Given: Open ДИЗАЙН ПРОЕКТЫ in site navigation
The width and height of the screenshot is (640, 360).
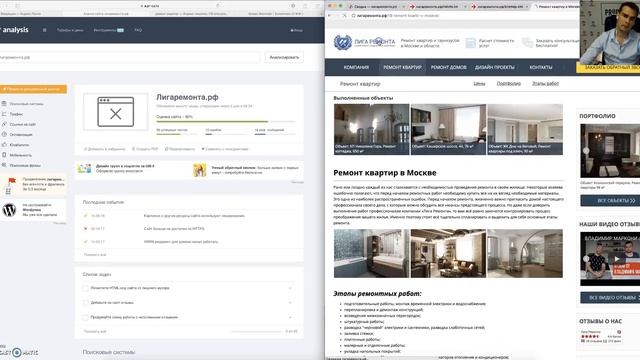Looking at the screenshot, I should click(x=495, y=67).
